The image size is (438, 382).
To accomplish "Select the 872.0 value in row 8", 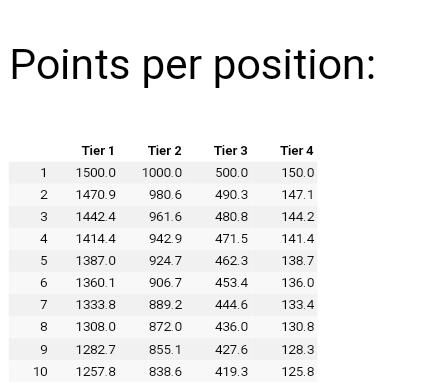I will click(165, 327).
